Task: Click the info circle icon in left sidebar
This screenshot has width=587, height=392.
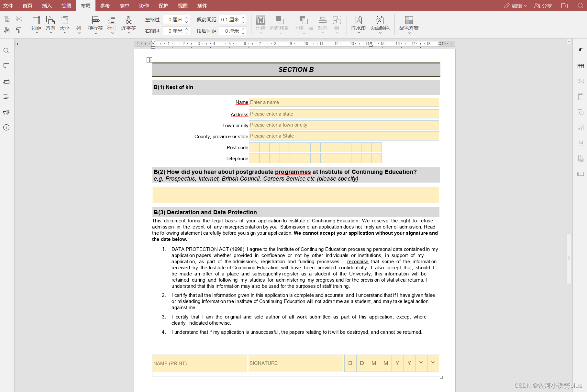Action: [x=6, y=128]
